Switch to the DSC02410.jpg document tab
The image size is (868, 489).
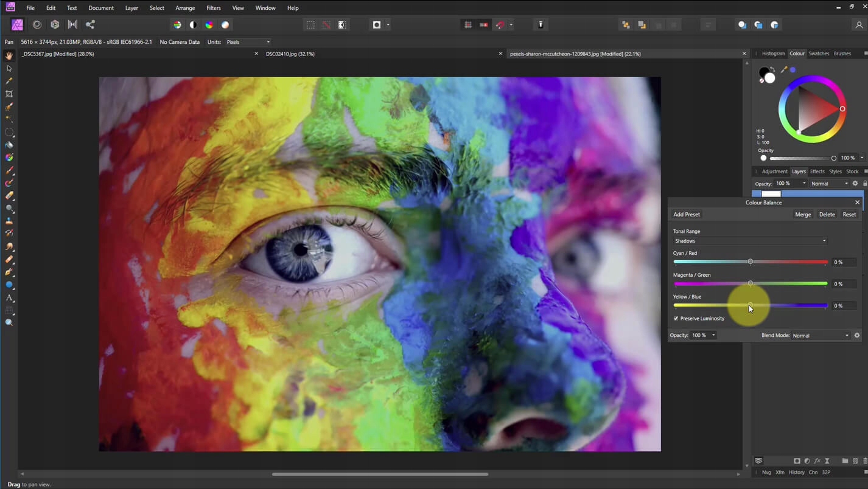290,54
